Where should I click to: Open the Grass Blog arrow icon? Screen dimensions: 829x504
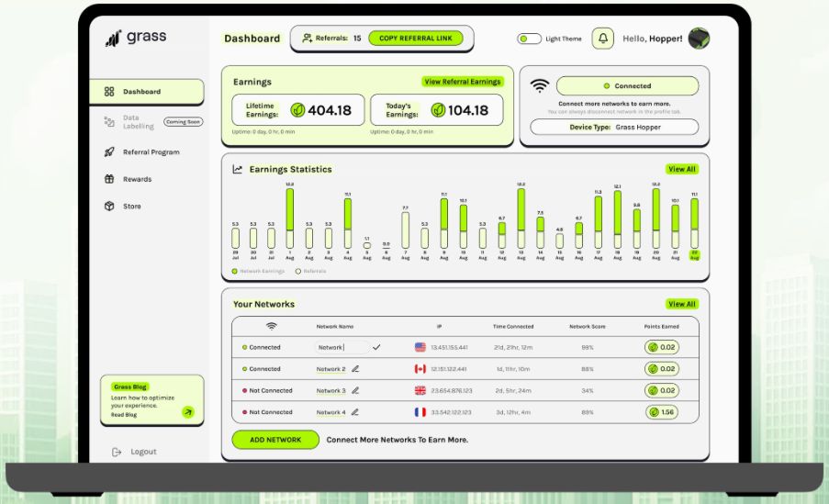188,412
